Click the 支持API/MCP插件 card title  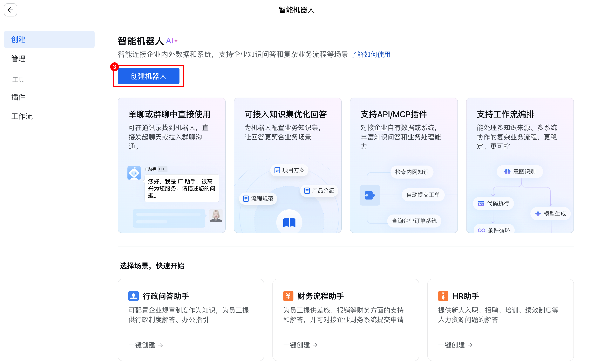394,114
